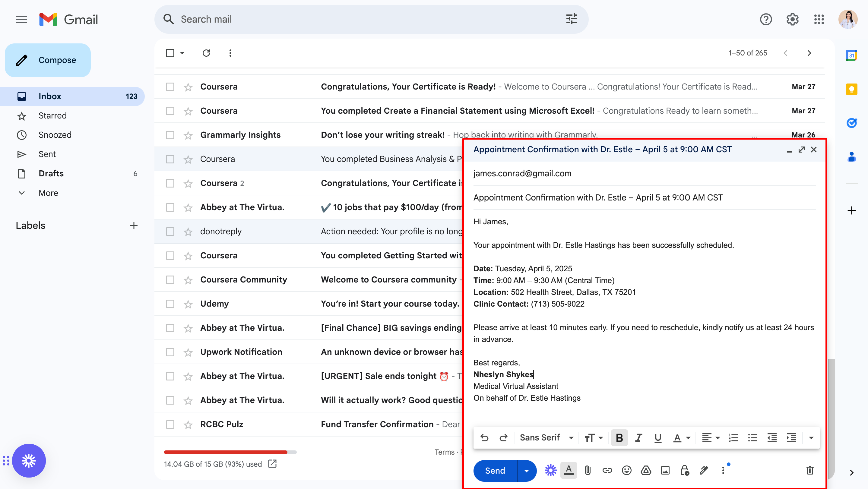Open the emoji picker
The width and height of the screenshot is (868, 489).
pos(626,470)
